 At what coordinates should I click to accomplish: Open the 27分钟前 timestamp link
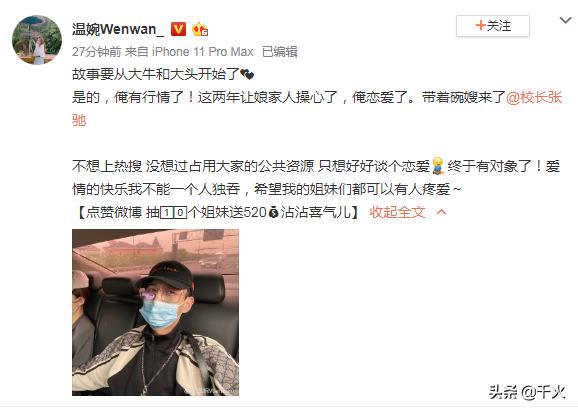pos(97,52)
